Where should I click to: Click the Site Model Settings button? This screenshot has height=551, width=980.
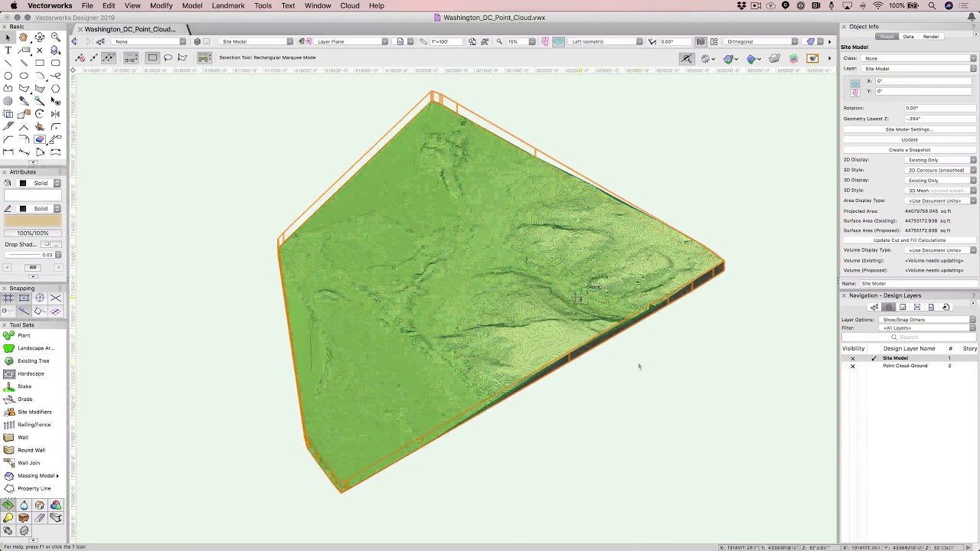pos(910,129)
